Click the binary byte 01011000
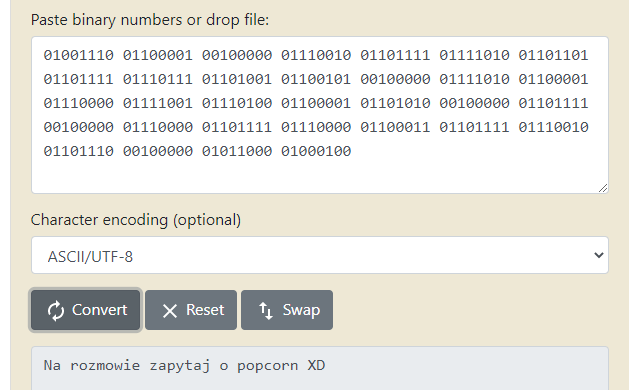This screenshot has height=390, width=629. click(x=237, y=151)
